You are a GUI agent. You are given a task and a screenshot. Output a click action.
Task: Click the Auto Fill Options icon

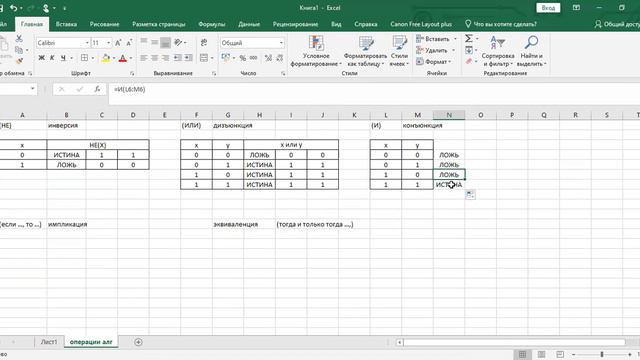(x=470, y=195)
